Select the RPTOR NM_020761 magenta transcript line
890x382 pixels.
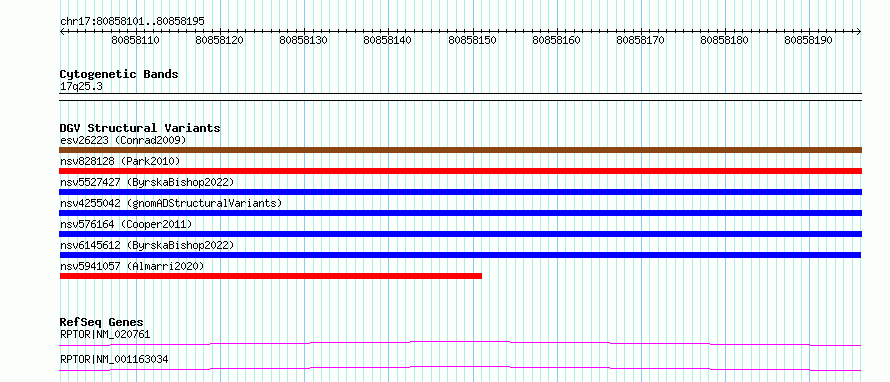[x=460, y=343]
